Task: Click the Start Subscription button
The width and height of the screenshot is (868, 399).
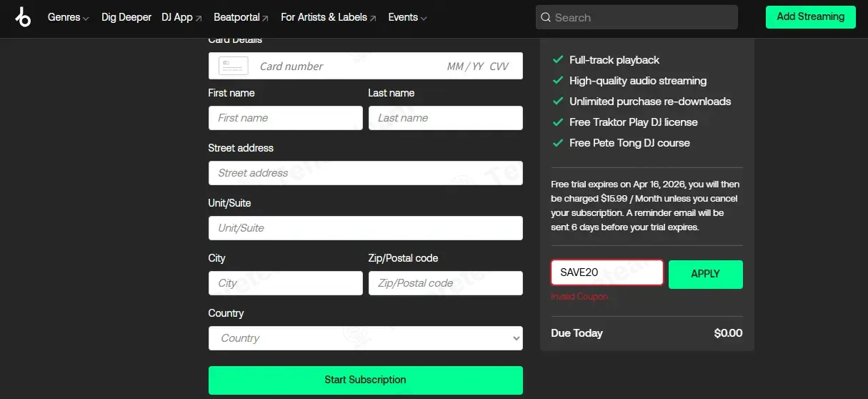Action: [x=365, y=380]
